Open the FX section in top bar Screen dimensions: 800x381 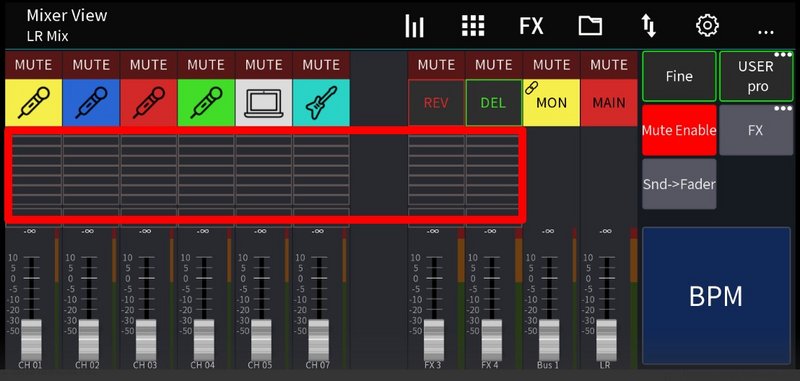click(531, 26)
